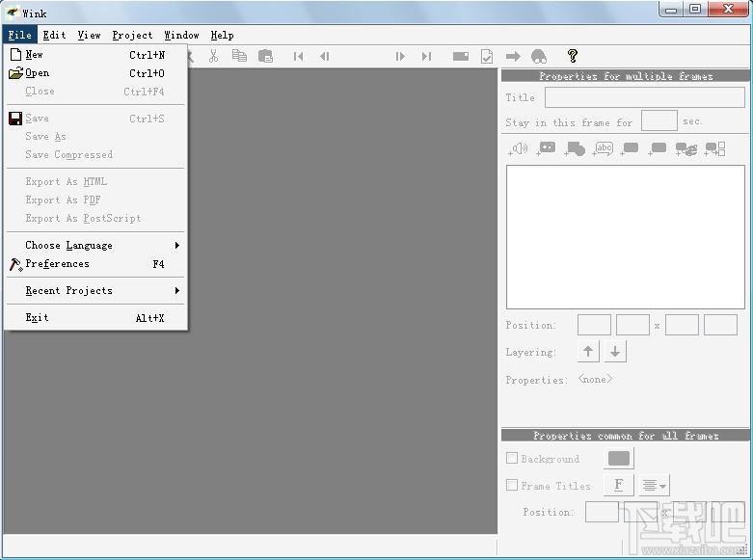753x560 pixels.
Task: Open the title alignment dropdown
Action: (x=654, y=486)
